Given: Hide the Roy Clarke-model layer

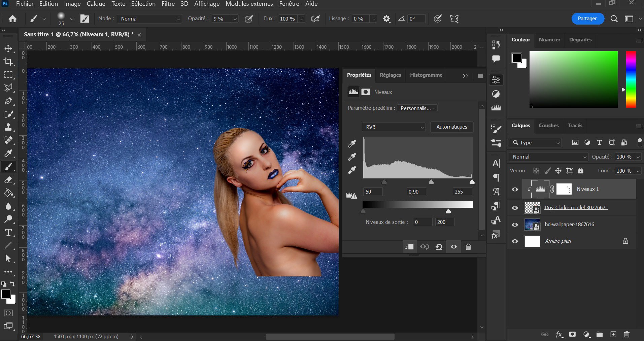Looking at the screenshot, I should point(515,208).
